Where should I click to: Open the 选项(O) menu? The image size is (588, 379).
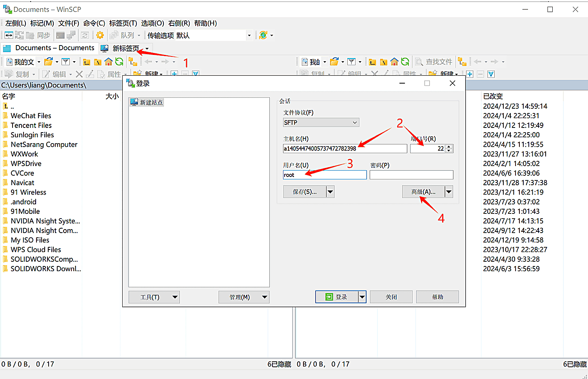tap(152, 23)
